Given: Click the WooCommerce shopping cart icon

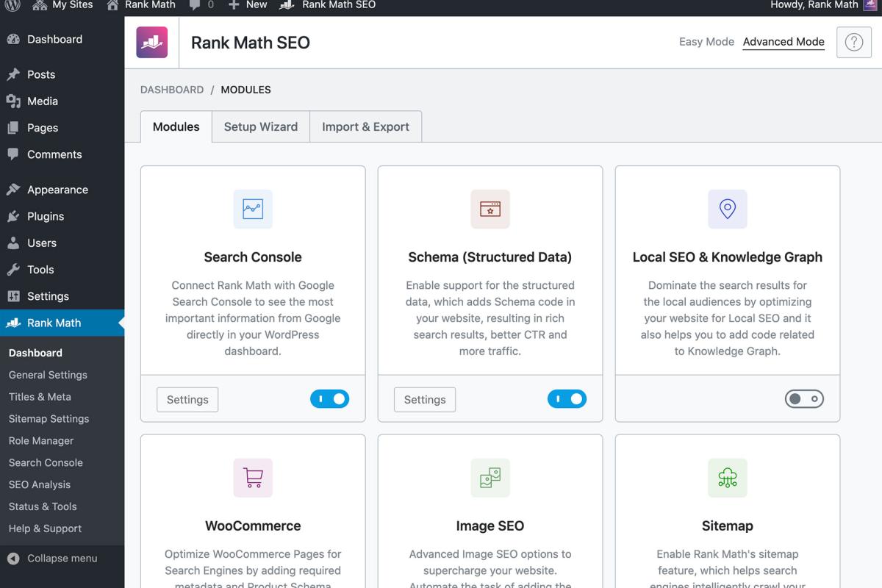Looking at the screenshot, I should [x=252, y=478].
